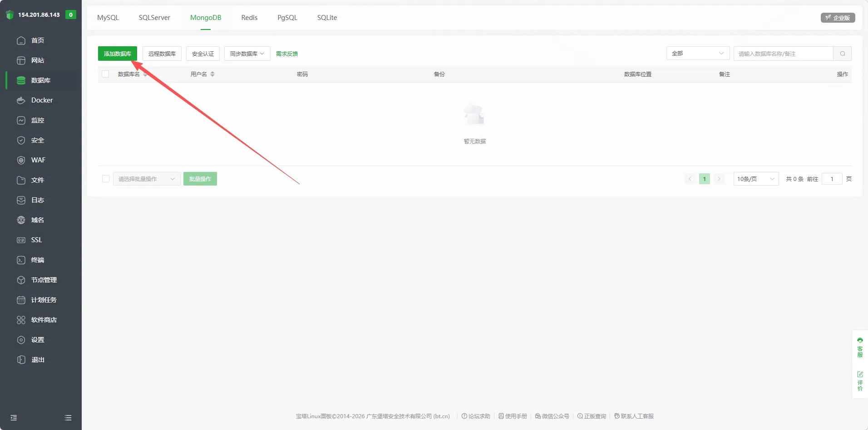
Task: Open the 10条/页 page size dropdown
Action: click(x=755, y=179)
